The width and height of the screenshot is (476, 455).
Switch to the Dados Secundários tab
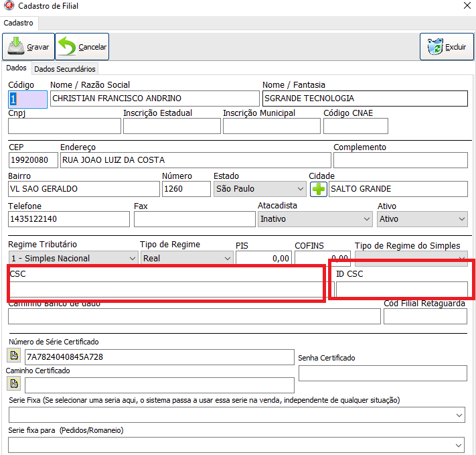point(65,68)
